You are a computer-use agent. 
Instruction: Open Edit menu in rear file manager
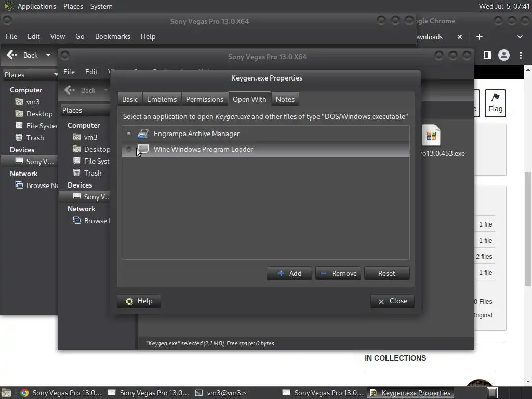[34, 37]
